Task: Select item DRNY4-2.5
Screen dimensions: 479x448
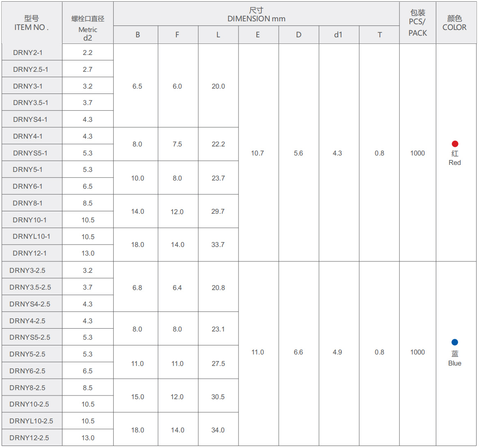Action: click(x=27, y=321)
